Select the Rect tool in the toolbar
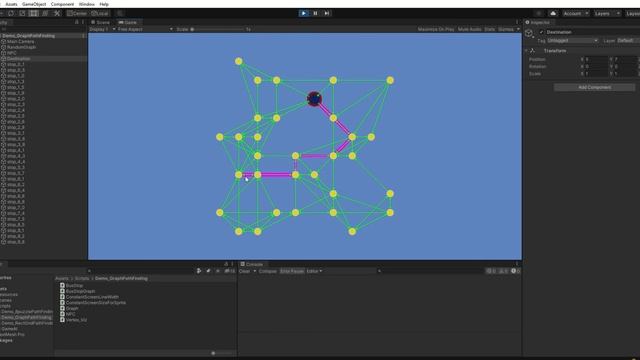Screen dimensions: 640x360 (34, 13)
